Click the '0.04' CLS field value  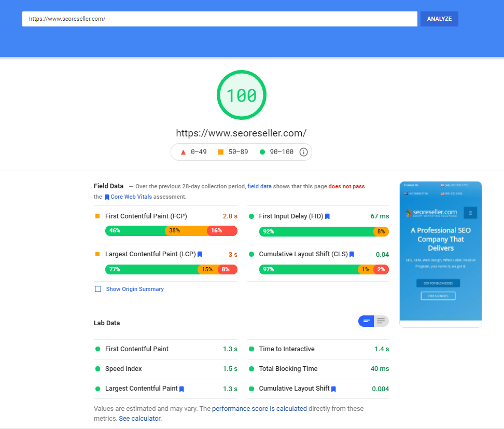382,254
